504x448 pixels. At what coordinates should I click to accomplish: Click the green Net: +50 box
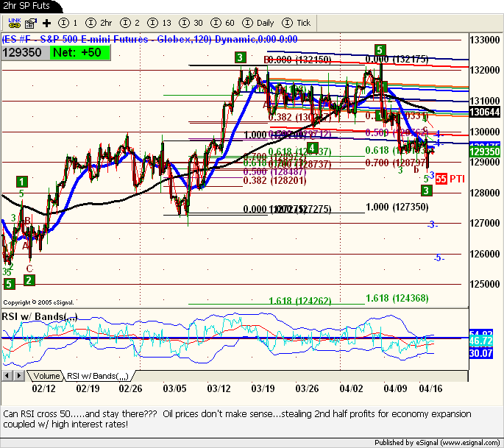[80, 53]
